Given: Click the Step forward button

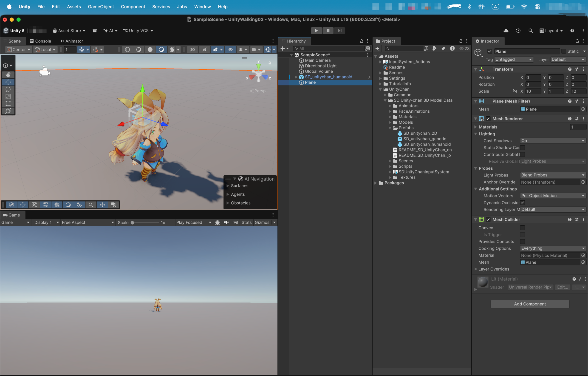Looking at the screenshot, I should click(x=339, y=31).
